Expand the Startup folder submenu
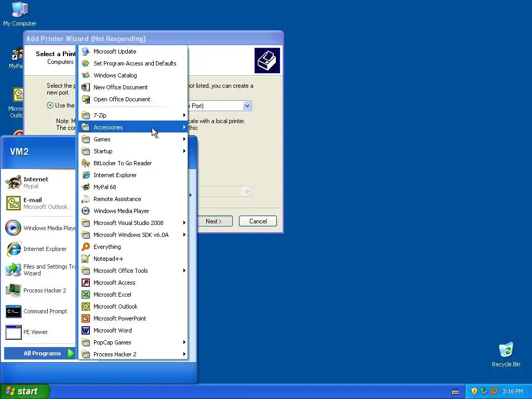 point(133,151)
